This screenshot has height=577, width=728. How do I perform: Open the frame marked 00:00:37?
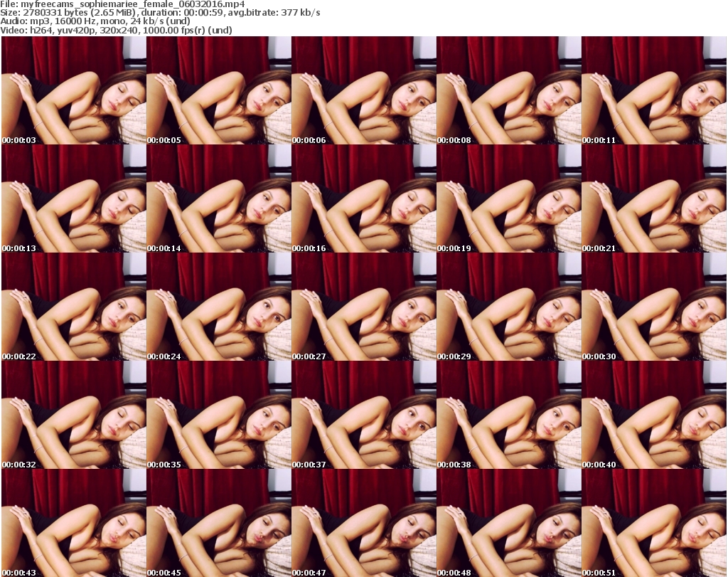coord(363,415)
